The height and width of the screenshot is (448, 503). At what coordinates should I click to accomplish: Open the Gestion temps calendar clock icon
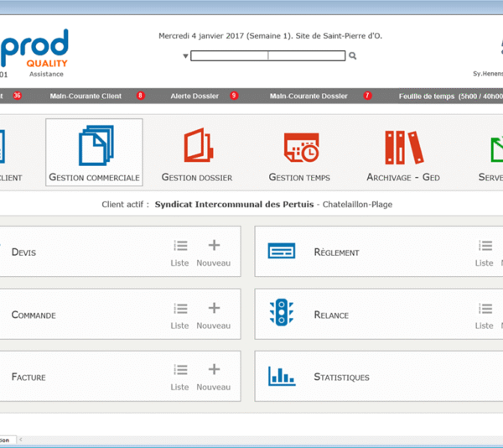[x=302, y=148]
